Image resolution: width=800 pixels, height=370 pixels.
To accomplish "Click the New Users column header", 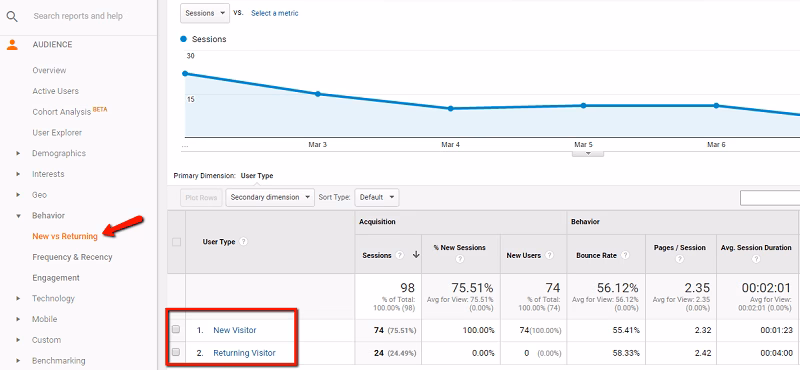I will pos(523,255).
